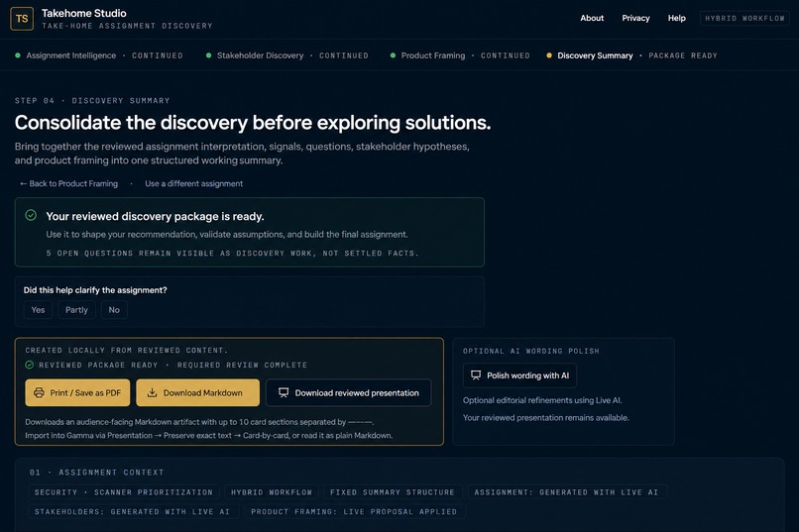Click the download arrow icon on Markdown button
Viewport: 799px width, 532px height.
click(152, 392)
